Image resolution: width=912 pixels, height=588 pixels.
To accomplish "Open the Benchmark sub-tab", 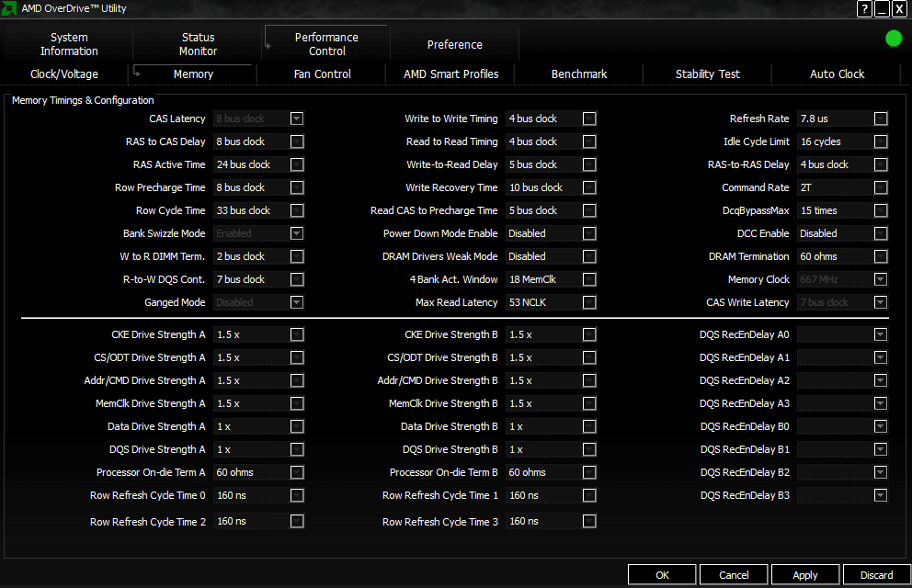I will 578,73.
